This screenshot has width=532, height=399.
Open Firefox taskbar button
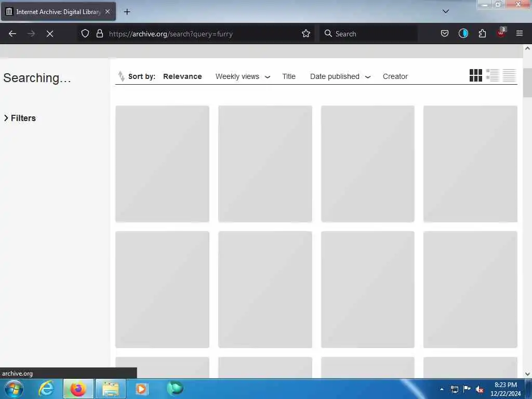coord(78,389)
